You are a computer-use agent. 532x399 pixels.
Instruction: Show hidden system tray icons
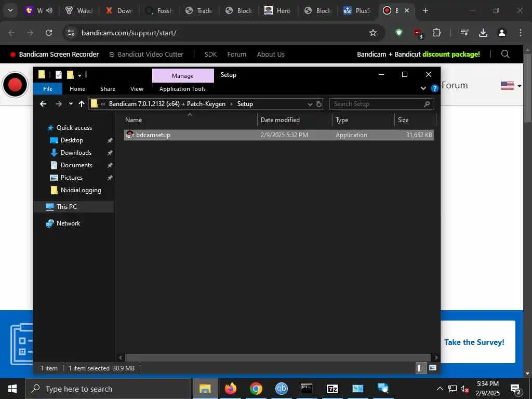[x=440, y=389]
